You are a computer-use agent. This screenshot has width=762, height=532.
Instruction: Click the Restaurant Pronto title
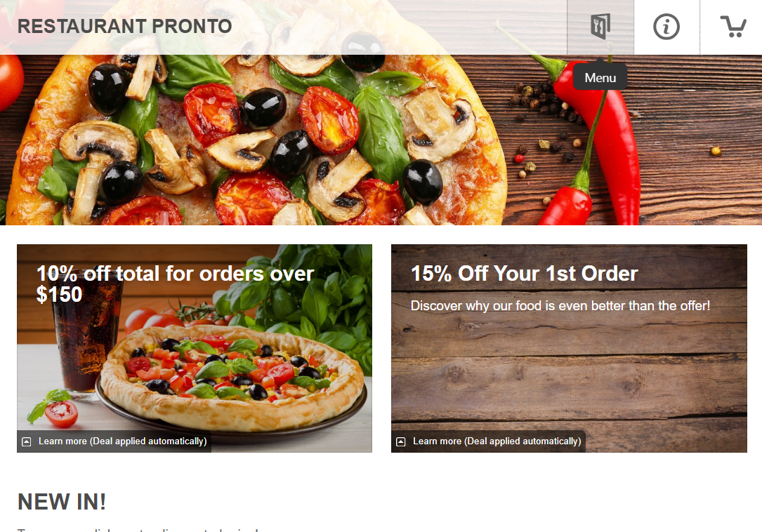click(125, 26)
